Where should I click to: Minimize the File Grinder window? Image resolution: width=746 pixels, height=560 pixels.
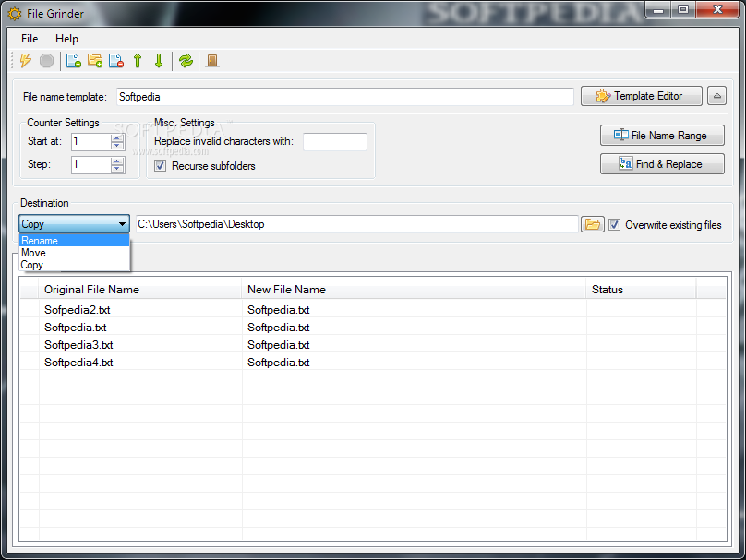658,10
